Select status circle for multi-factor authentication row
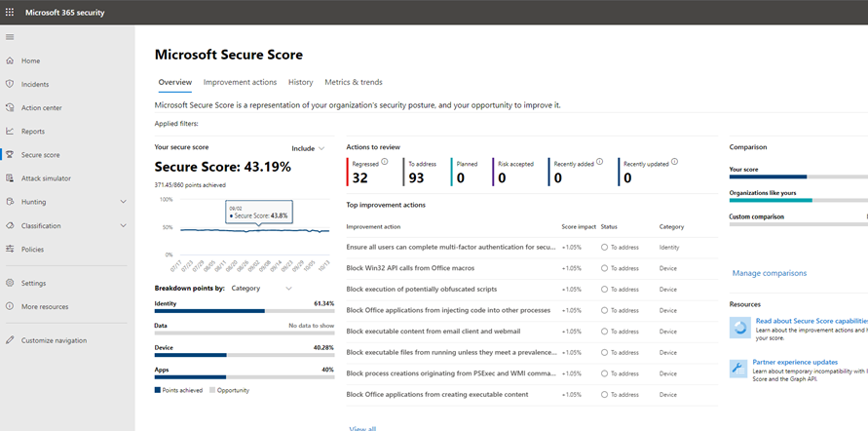The height and width of the screenshot is (431, 868). pos(605,248)
